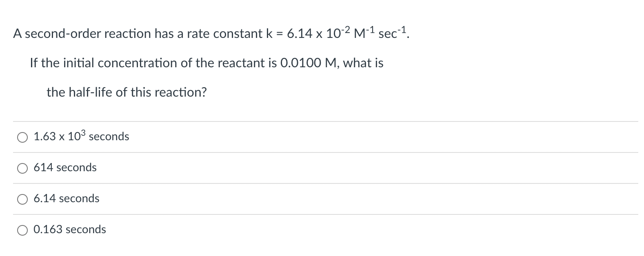Choose answer option 614 seconds
Screen dimensions: 644x256
click(x=65, y=168)
